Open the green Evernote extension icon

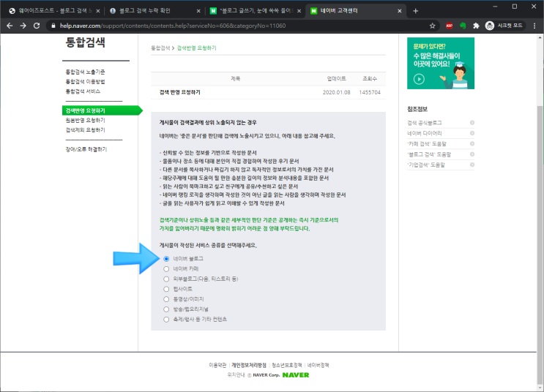point(463,26)
